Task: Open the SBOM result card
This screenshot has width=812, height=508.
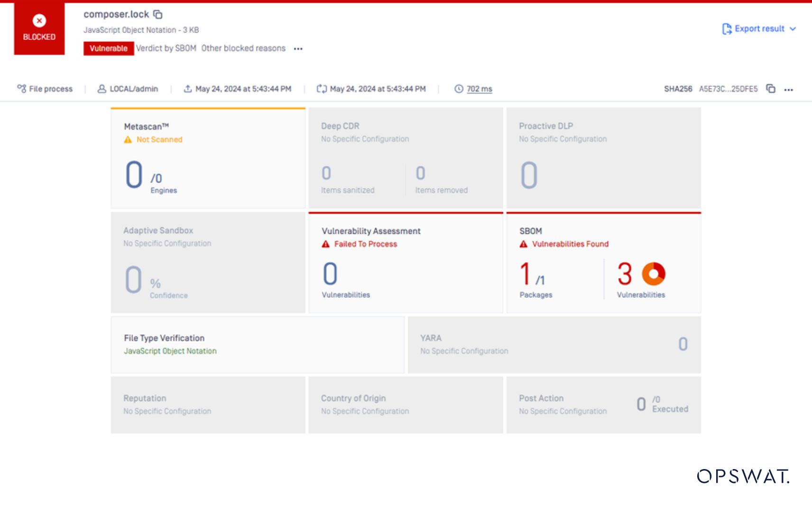Action: [x=603, y=263]
